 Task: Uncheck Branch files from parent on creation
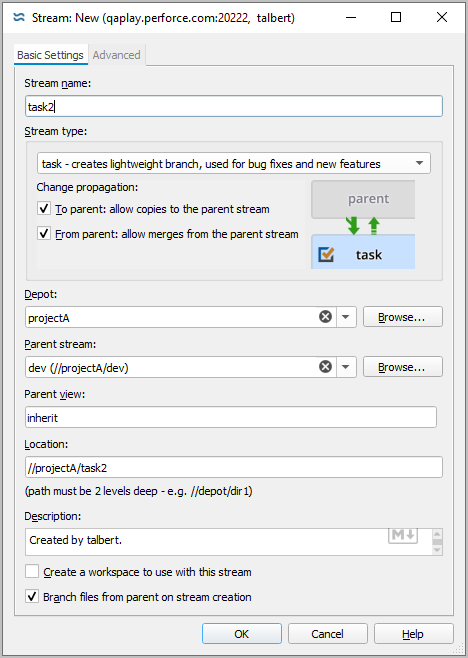pyautogui.click(x=32, y=596)
